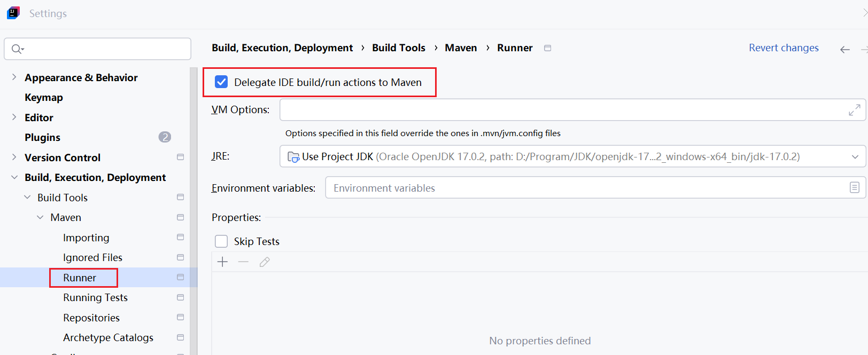Viewport: 868px width, 355px height.
Task: Click the project-level icon beside Runner breadcrumb
Action: tap(547, 48)
